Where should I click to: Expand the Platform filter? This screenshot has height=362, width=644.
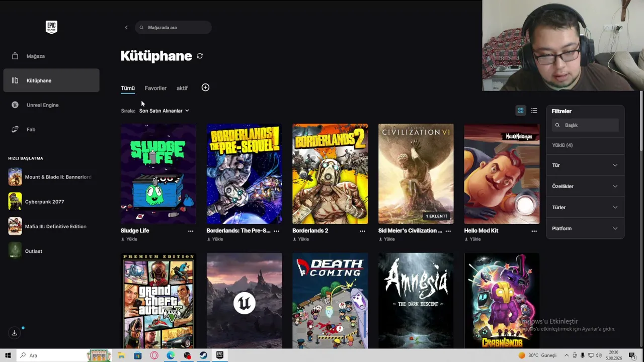[585, 228]
